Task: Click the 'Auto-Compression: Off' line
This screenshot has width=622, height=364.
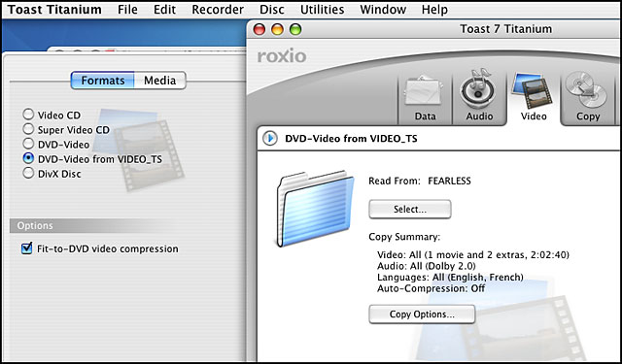Action: 431,288
